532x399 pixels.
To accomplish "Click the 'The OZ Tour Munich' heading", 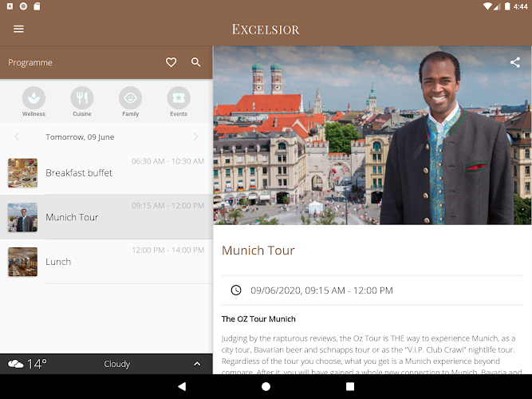I will pyautogui.click(x=258, y=319).
